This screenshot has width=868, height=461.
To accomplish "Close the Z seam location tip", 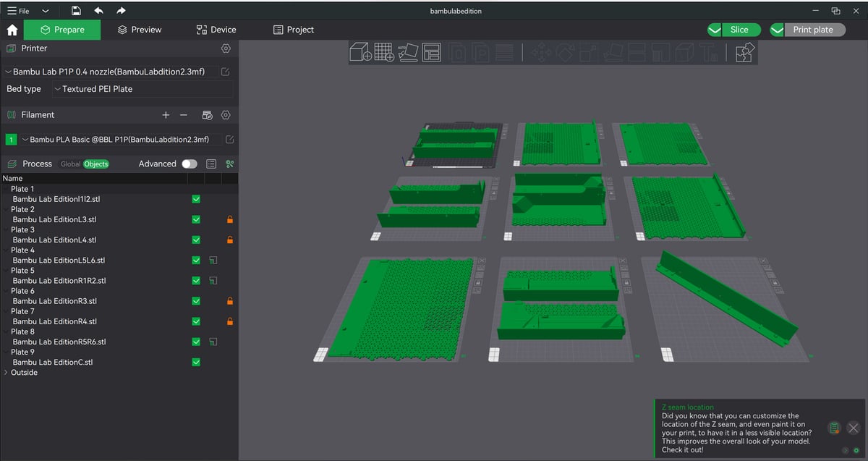I will 854,428.
